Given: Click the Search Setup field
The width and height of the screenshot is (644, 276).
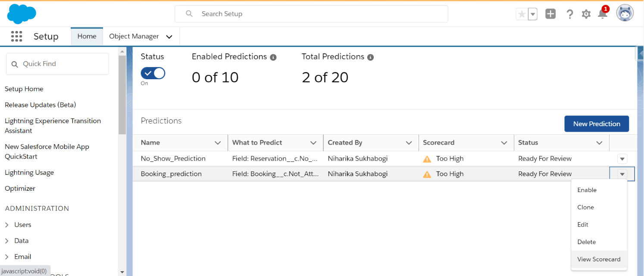Looking at the screenshot, I should (310, 14).
